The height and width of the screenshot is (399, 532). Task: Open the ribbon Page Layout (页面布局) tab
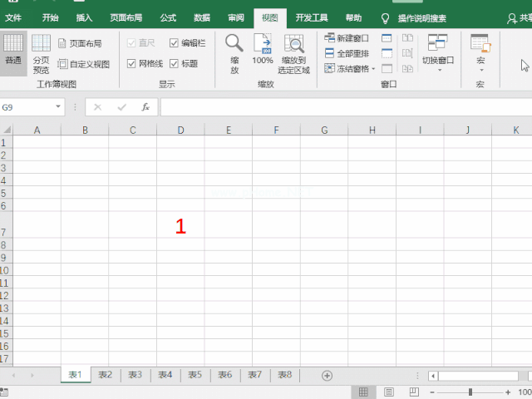click(126, 18)
